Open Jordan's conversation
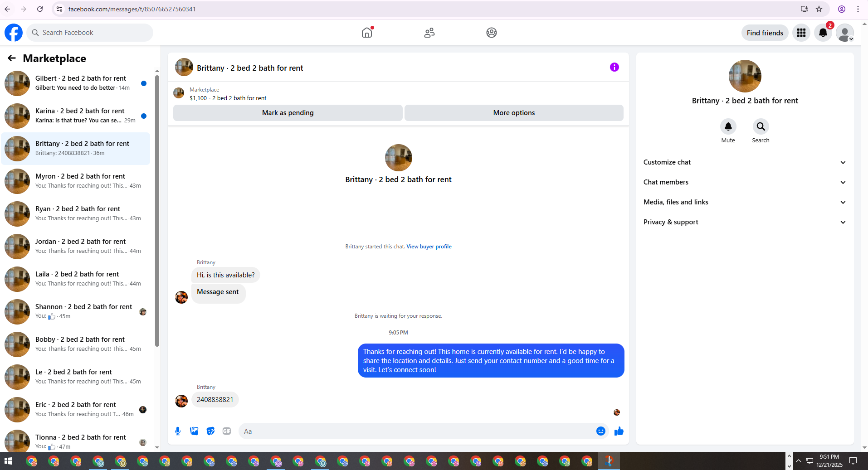868x470 pixels. (x=76, y=247)
